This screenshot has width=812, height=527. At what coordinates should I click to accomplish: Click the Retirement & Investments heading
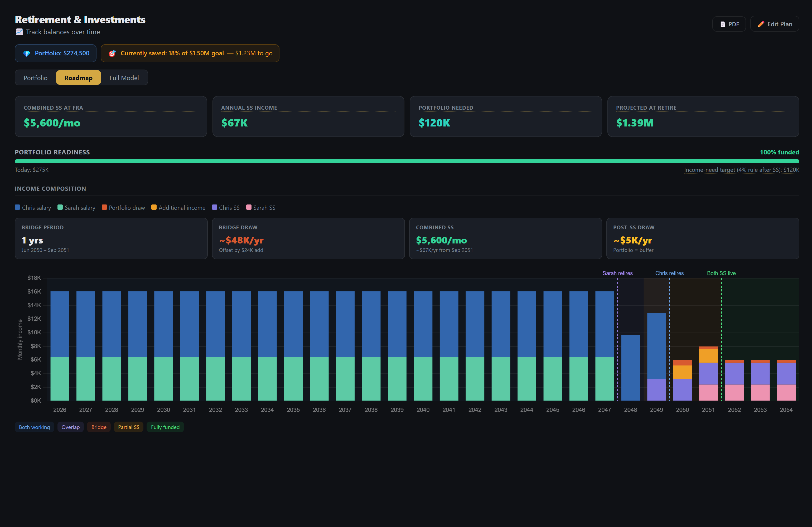pyautogui.click(x=80, y=19)
